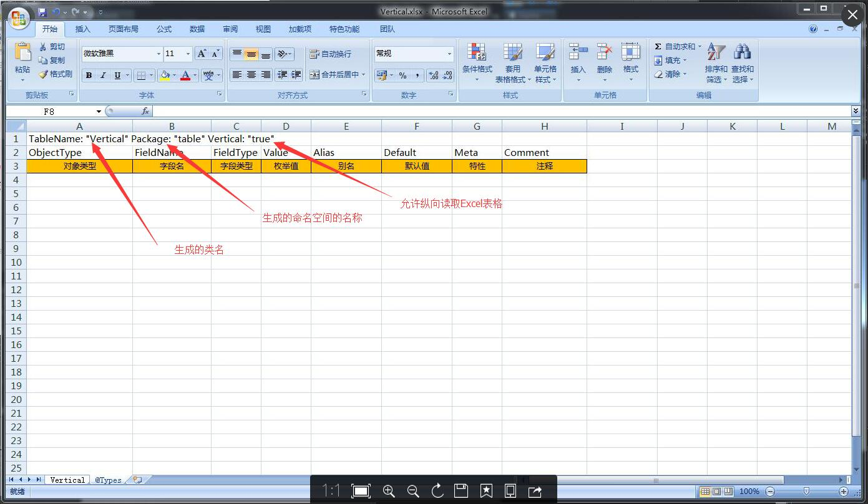This screenshot has height=504, width=868.
Task: Switch to the 插入 (Insert) tab
Action: (x=83, y=29)
